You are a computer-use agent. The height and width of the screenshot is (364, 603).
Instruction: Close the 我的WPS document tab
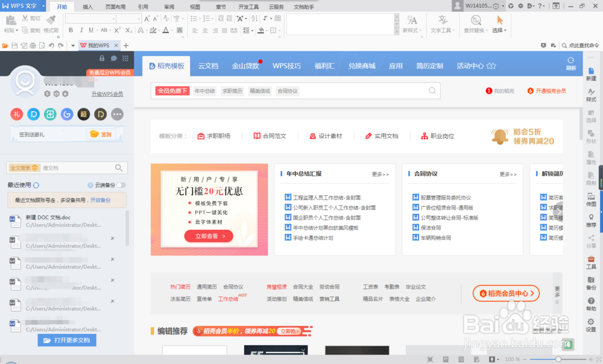(x=116, y=45)
